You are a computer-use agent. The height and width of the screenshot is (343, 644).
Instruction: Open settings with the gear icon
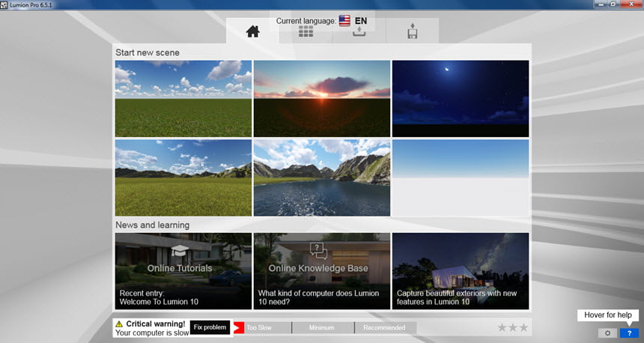click(x=607, y=333)
